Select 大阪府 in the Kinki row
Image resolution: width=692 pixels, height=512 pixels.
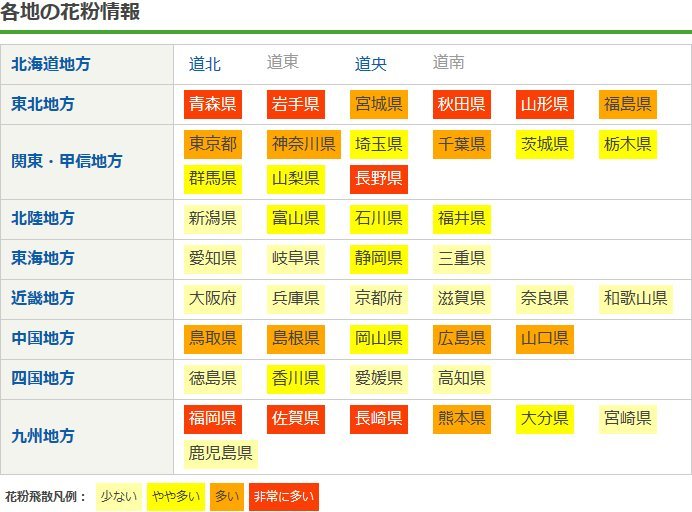pyautogui.click(x=213, y=298)
